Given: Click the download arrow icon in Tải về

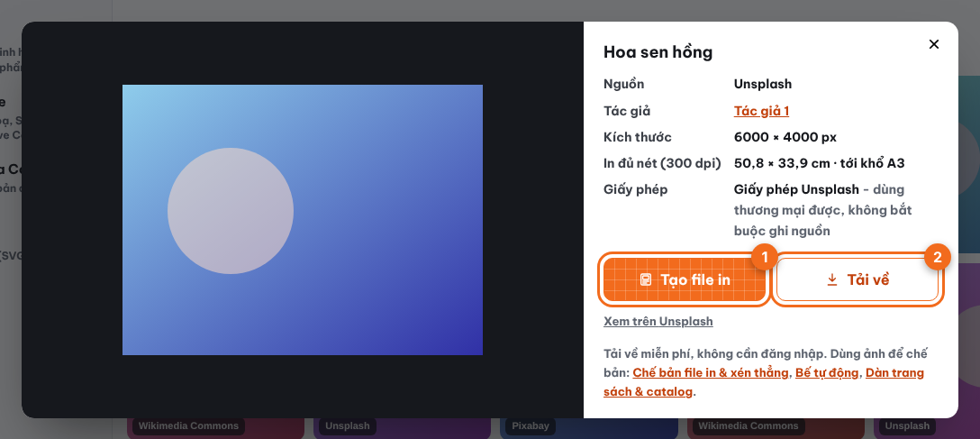Looking at the screenshot, I should 832,279.
